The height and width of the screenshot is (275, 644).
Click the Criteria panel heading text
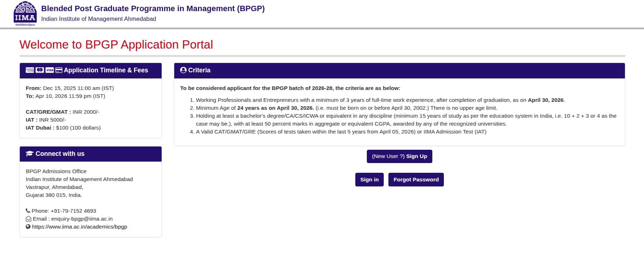(199, 70)
